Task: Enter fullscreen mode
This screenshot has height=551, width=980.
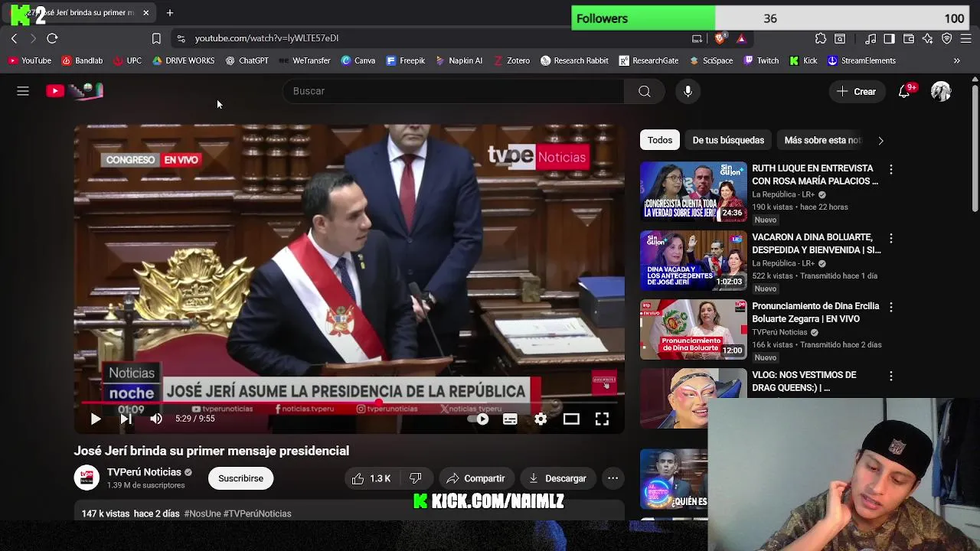Action: [602, 419]
